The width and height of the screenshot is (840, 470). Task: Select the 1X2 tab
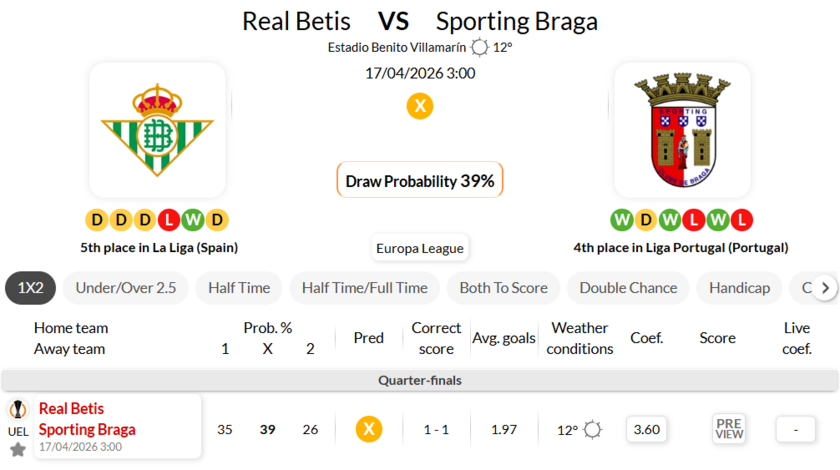[30, 288]
